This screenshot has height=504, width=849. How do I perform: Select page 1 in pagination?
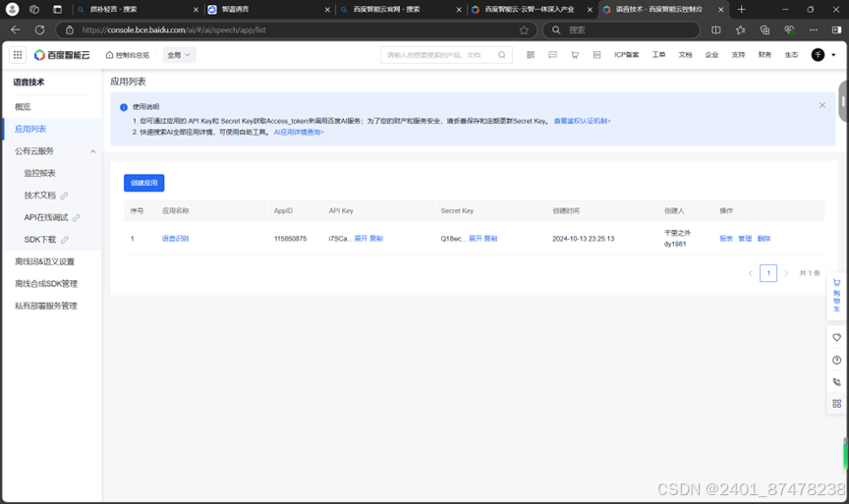click(x=768, y=273)
